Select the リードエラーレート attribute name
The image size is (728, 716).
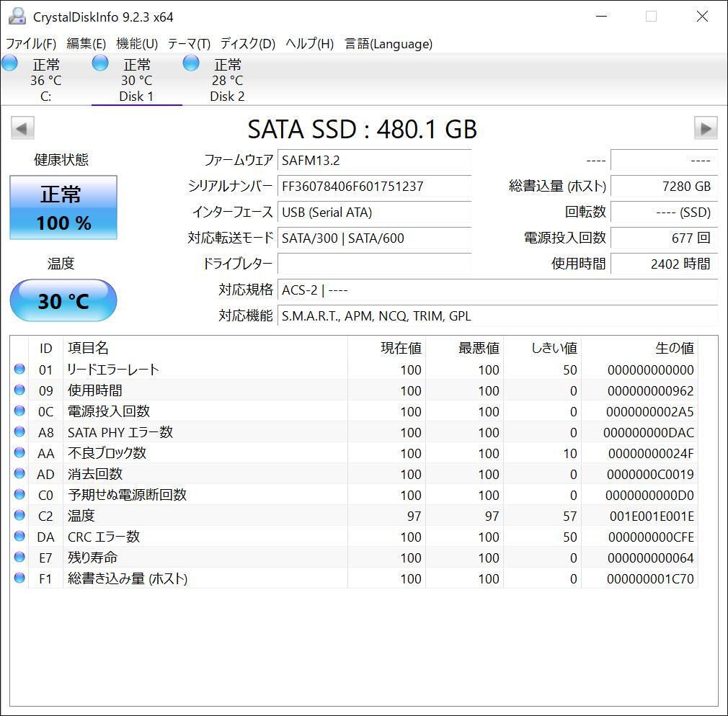pos(113,370)
